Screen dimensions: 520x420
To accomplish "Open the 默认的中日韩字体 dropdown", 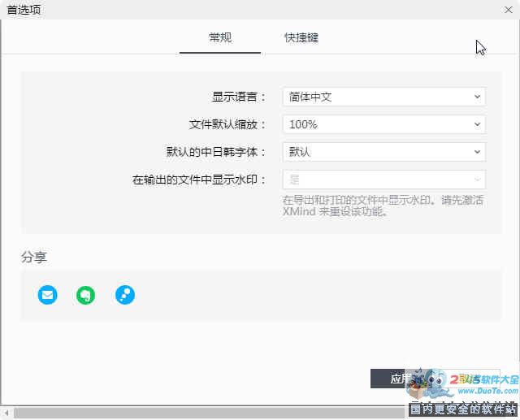I will click(x=383, y=152).
